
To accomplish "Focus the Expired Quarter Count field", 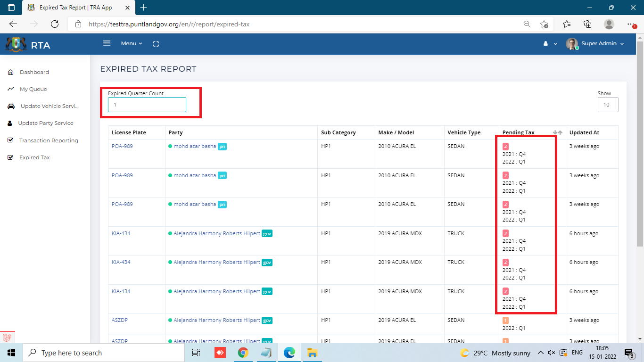I will pyautogui.click(x=147, y=105).
